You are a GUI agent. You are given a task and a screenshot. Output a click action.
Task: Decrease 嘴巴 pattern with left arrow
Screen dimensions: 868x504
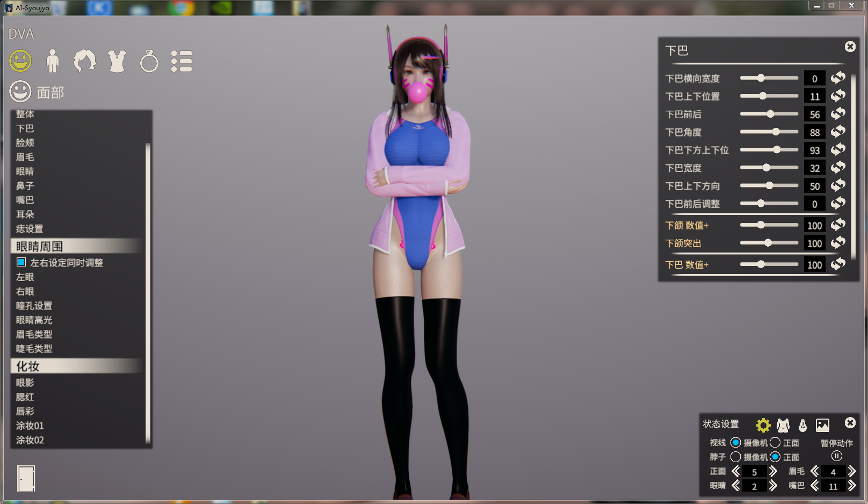(815, 486)
